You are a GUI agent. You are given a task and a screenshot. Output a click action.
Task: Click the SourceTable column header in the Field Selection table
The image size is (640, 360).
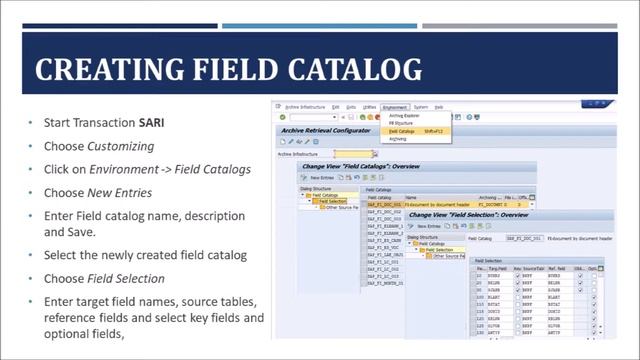click(533, 269)
